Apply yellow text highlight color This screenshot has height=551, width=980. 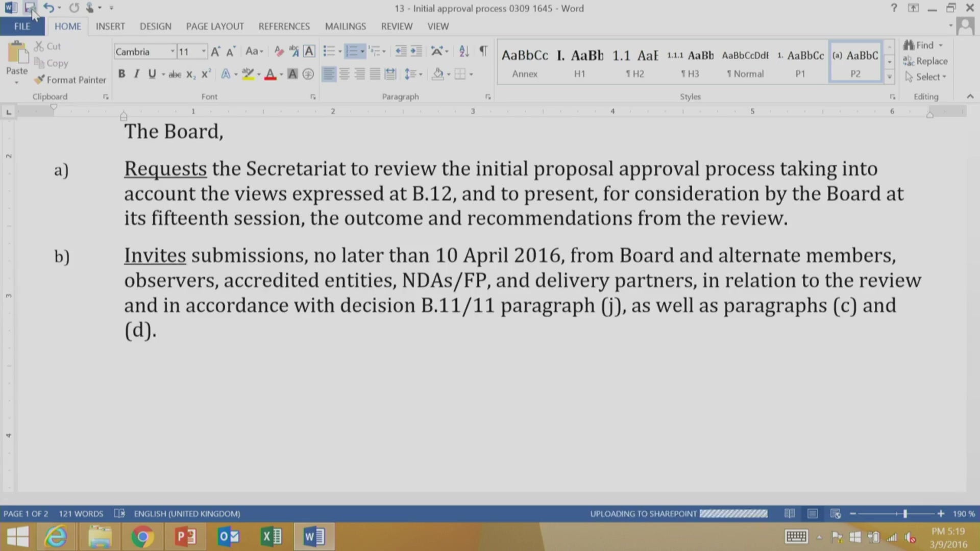(248, 74)
